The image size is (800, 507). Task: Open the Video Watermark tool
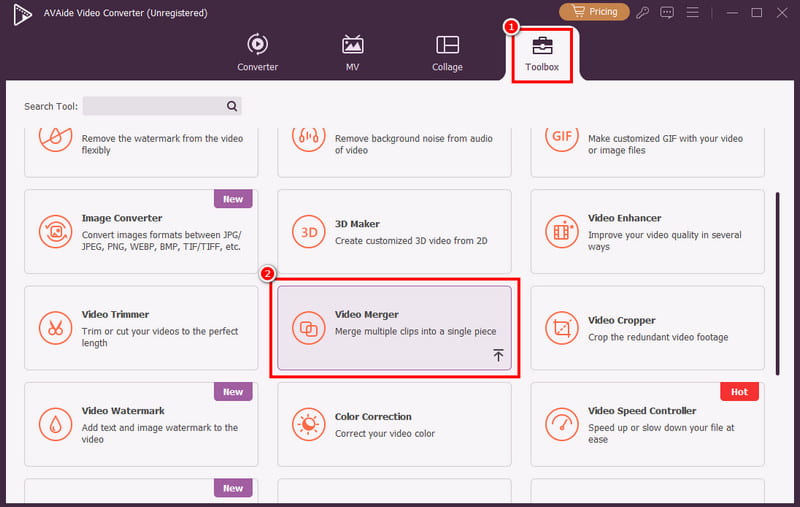click(141, 423)
